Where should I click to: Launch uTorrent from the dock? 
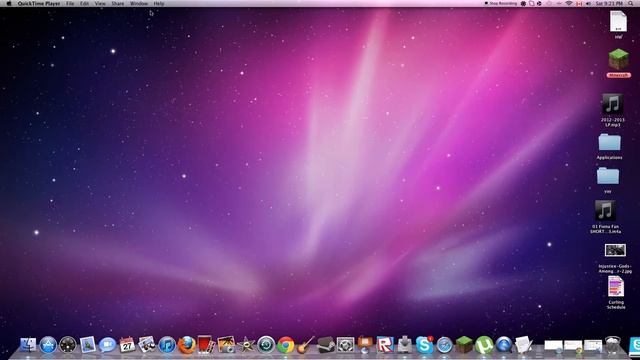pos(484,345)
